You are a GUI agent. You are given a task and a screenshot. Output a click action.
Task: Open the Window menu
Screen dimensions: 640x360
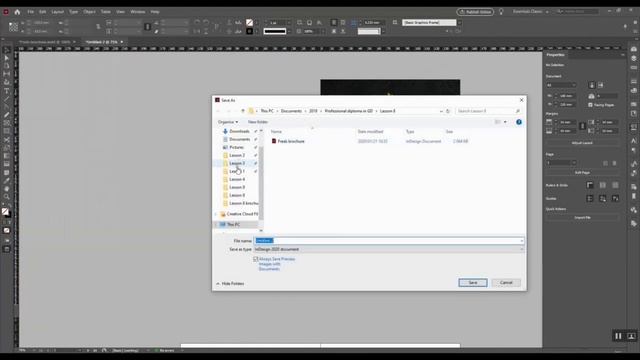(x=138, y=12)
